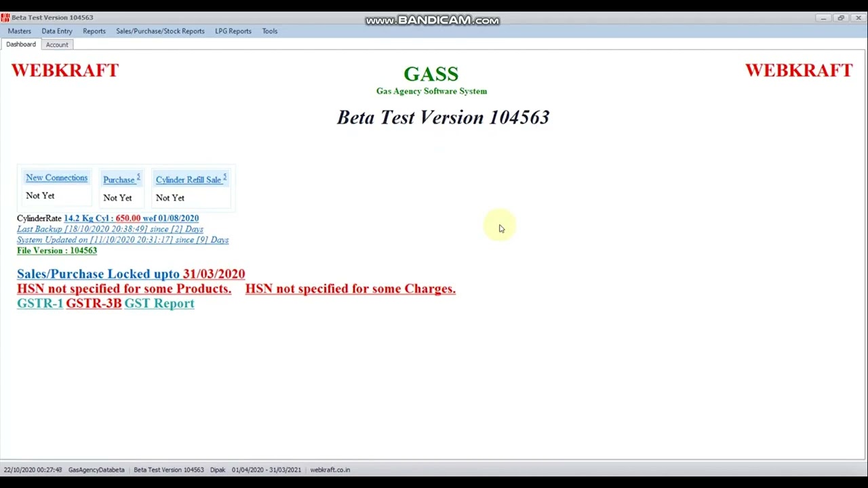
Task: Switch to the Dashboard tab
Action: [x=21, y=44]
